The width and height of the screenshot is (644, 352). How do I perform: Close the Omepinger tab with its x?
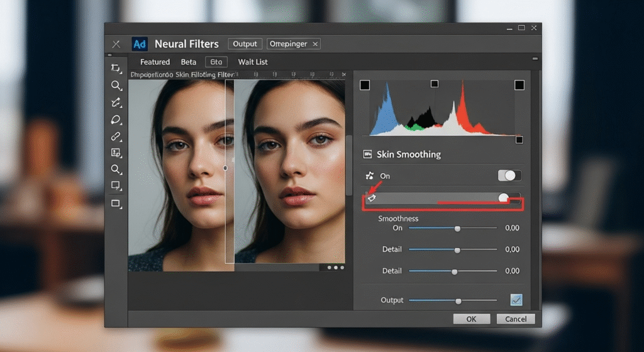(315, 44)
